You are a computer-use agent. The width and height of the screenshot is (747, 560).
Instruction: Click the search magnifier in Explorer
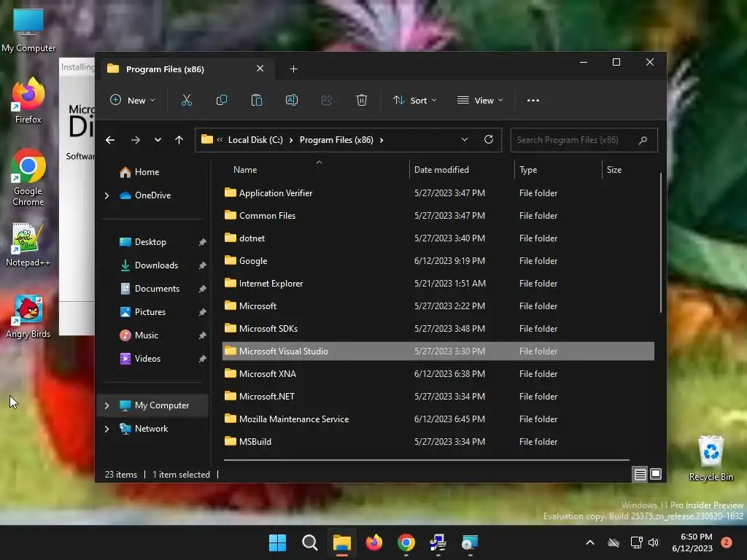tap(643, 140)
